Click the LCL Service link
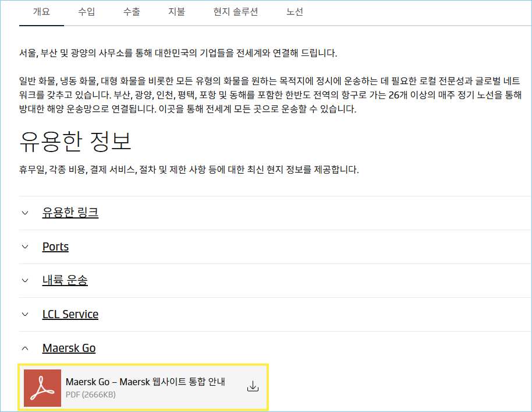The height and width of the screenshot is (412, 532). tap(70, 314)
